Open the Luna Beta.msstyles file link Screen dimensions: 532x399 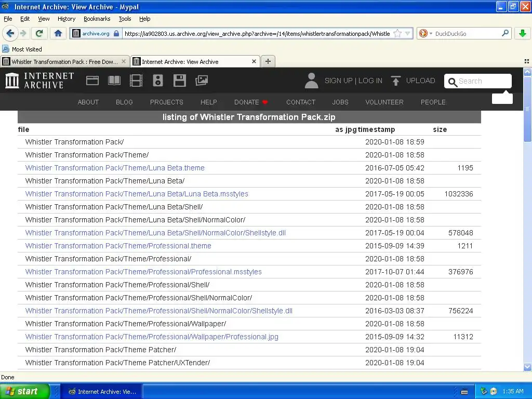(x=137, y=194)
